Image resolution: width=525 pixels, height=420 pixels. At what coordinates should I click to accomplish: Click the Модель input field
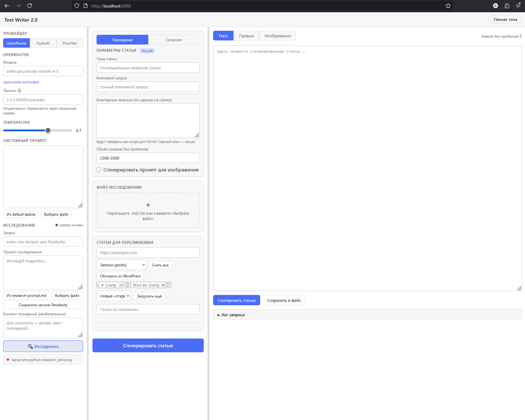(43, 71)
